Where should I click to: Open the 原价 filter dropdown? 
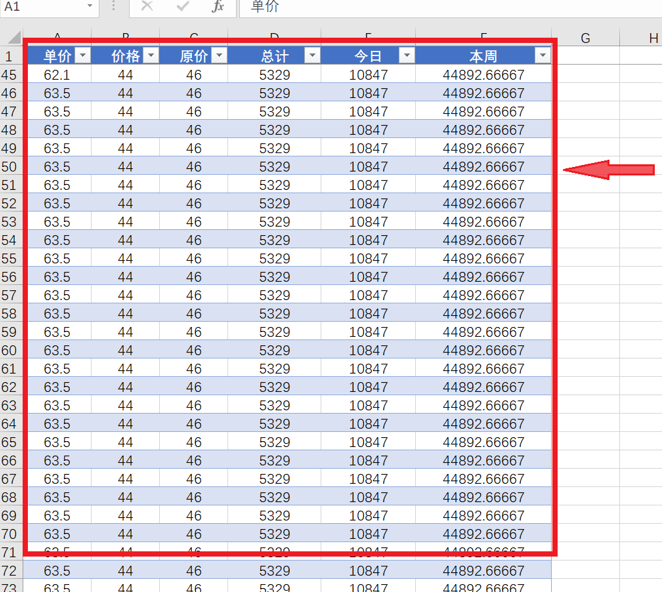click(x=219, y=55)
